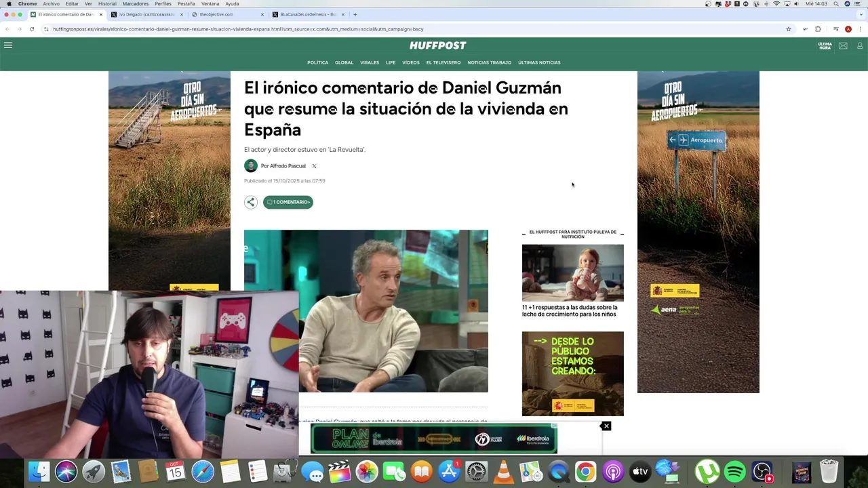Open the 1 Comentario button
868x488 pixels.
click(288, 202)
